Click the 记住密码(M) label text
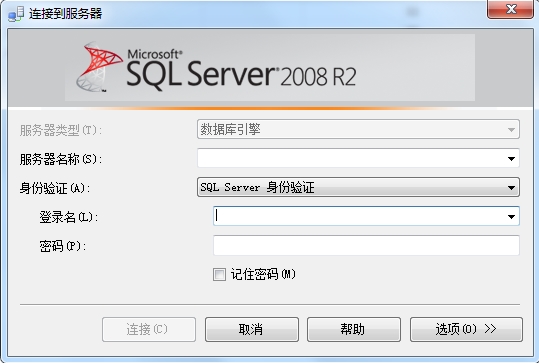The width and height of the screenshot is (539, 363). click(x=263, y=274)
